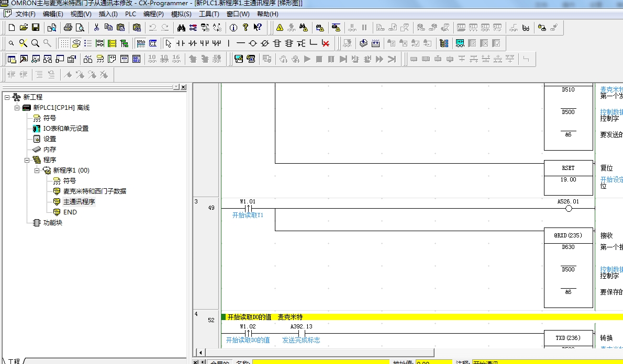623x364 pixels.
Task: Open the watch window
Action: tap(36, 59)
